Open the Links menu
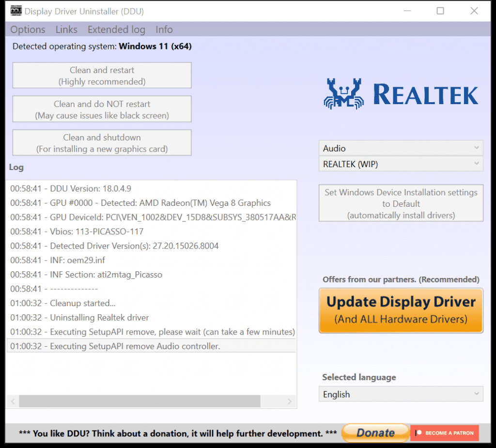This screenshot has width=496, height=448. pos(66,30)
